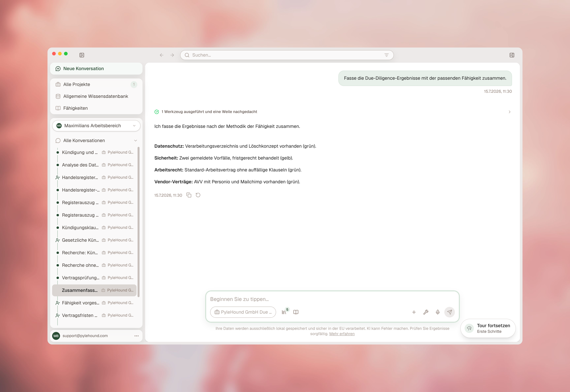This screenshot has width=570, height=392.
Task: Start a Neue Konversation
Action: pos(96,69)
